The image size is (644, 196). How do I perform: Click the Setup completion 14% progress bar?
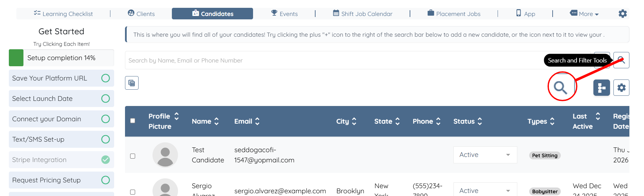click(x=61, y=58)
